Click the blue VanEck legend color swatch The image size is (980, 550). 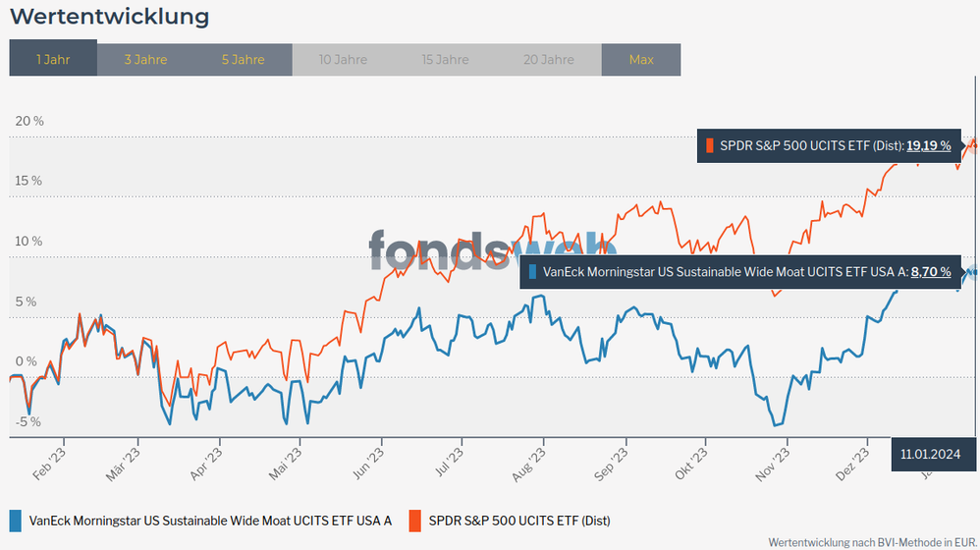pyautogui.click(x=15, y=521)
